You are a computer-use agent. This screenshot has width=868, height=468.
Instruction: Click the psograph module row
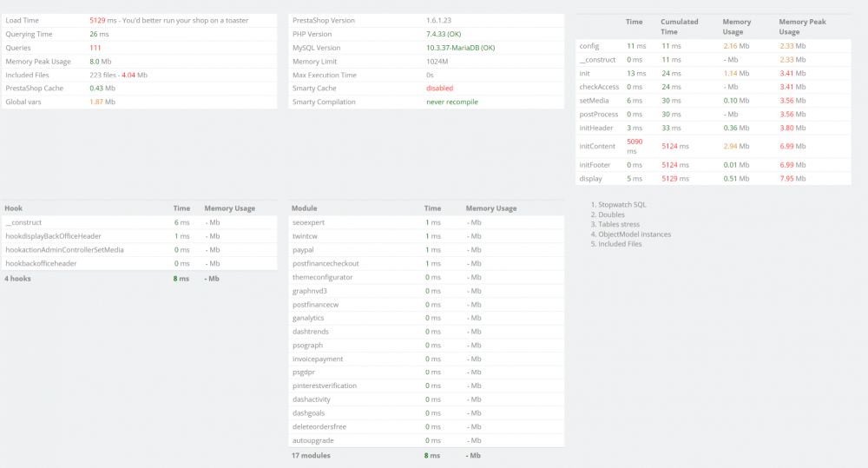click(426, 345)
